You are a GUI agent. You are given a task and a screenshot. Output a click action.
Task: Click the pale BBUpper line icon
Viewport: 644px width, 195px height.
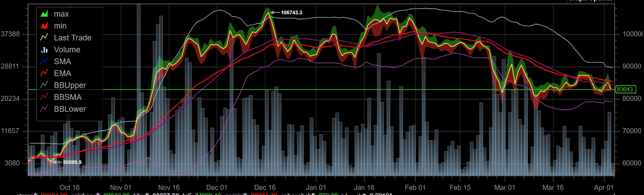(x=44, y=85)
